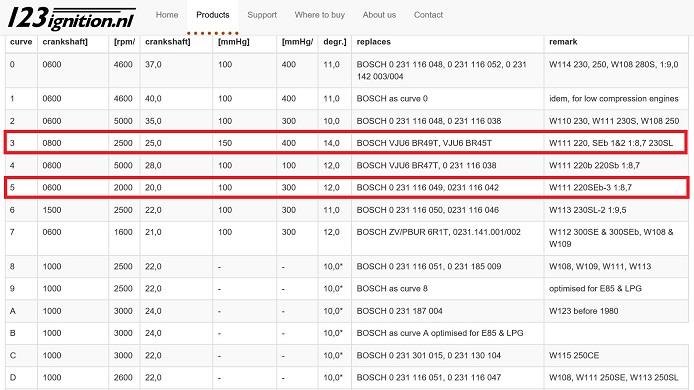Click the 37,0 value in curve 0 row
This screenshot has height=390, width=694.
click(x=153, y=64)
